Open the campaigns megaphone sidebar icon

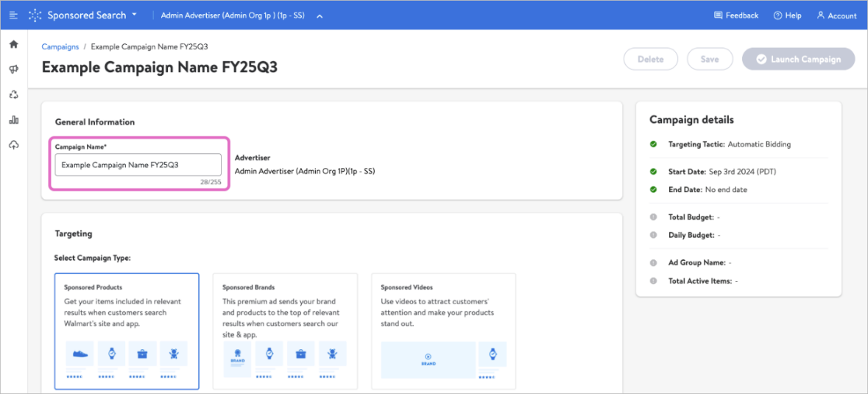[x=13, y=69]
